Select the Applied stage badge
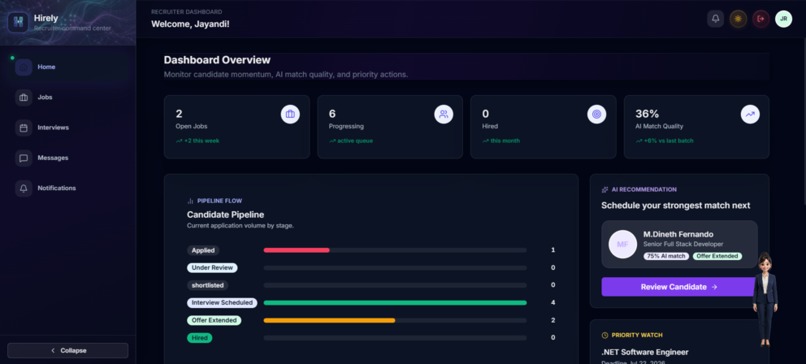The height and width of the screenshot is (364, 806). pos(203,250)
